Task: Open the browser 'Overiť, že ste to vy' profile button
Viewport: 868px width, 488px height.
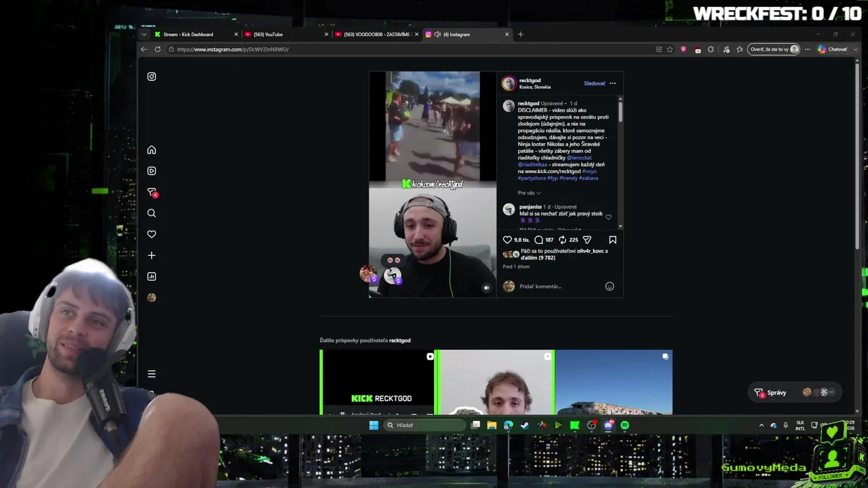Action: point(774,49)
